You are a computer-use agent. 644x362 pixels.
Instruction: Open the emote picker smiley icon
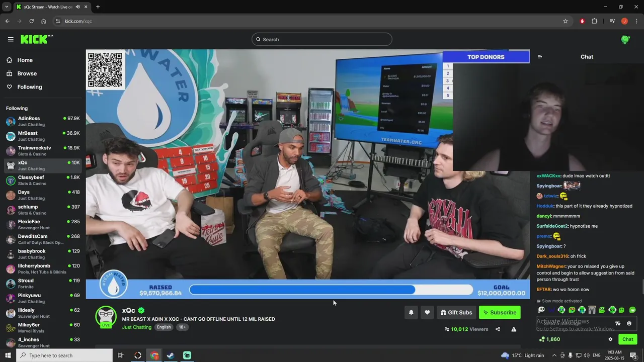click(629, 323)
